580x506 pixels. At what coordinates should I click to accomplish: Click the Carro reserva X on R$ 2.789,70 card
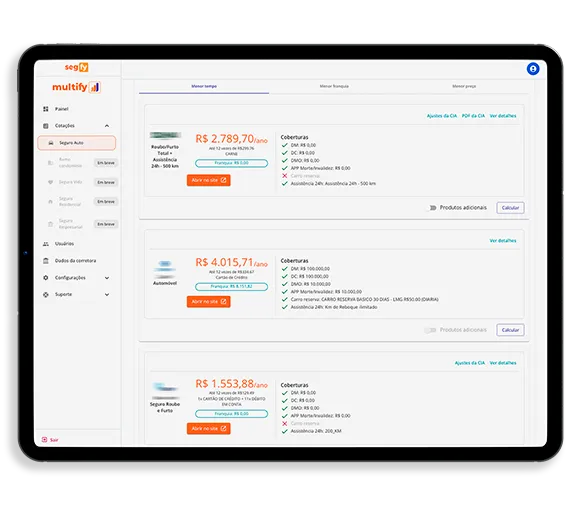pos(284,176)
